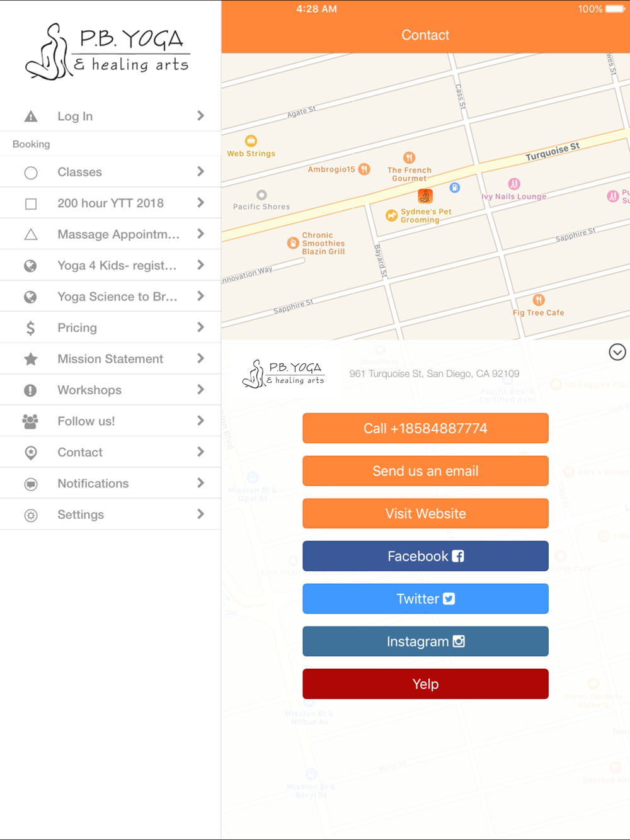The width and height of the screenshot is (630, 840).
Task: Open Notifications from the sidebar menu
Action: click(110, 484)
